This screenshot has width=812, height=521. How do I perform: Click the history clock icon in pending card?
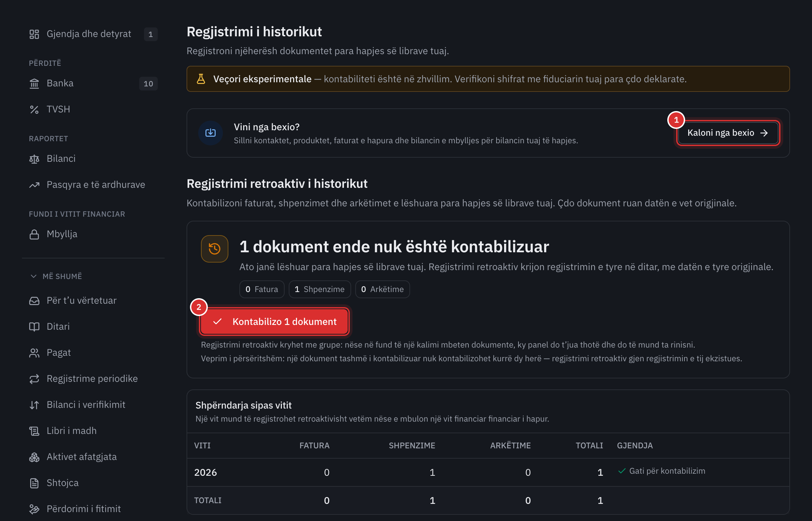(x=215, y=249)
